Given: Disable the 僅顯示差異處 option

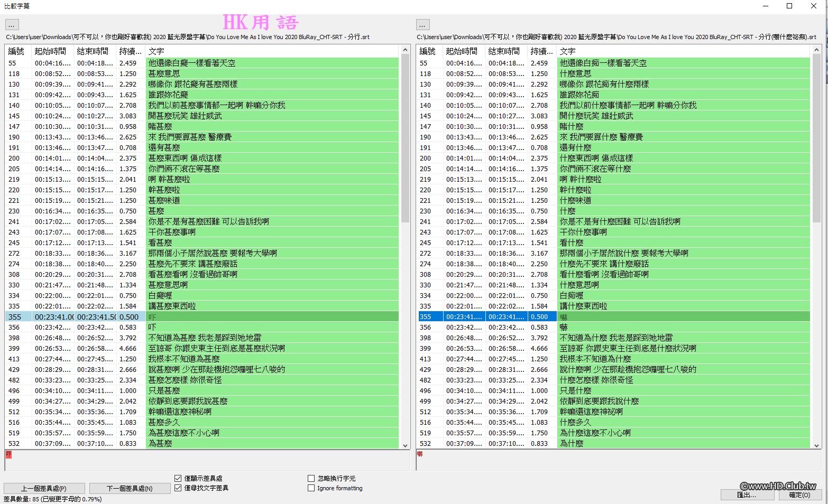Looking at the screenshot, I should pyautogui.click(x=178, y=478).
